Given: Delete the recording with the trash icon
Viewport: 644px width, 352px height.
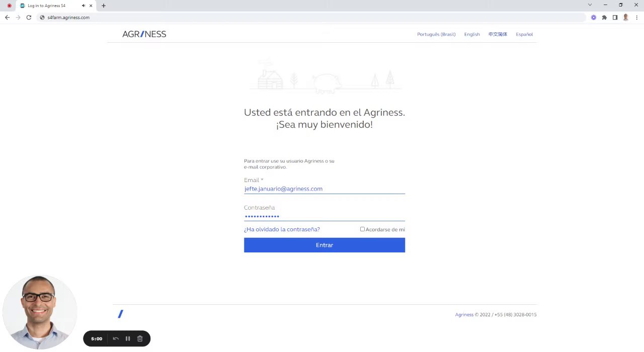Looking at the screenshot, I should pyautogui.click(x=140, y=338).
